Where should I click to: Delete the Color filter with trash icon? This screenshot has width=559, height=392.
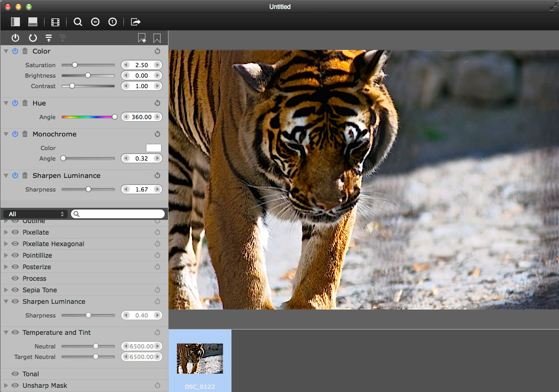tap(25, 51)
